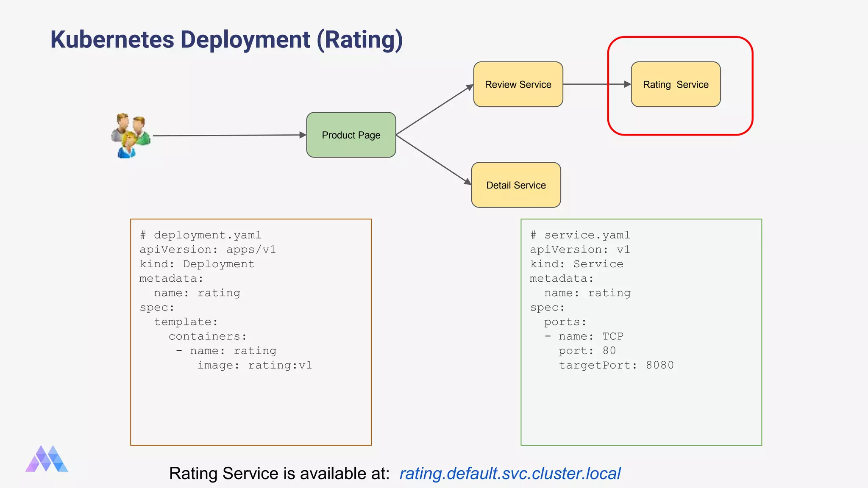
Task: Click the Kubernetes Deployment (Rating) title
Action: [x=226, y=40]
